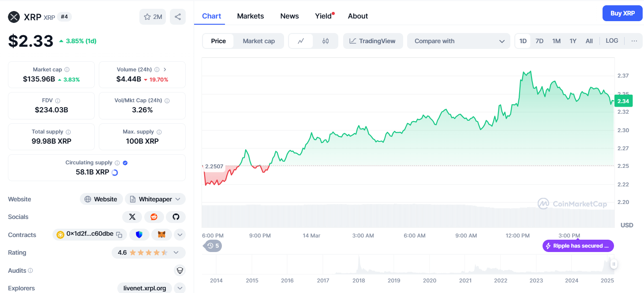Open the Max. supply info icon

(159, 132)
